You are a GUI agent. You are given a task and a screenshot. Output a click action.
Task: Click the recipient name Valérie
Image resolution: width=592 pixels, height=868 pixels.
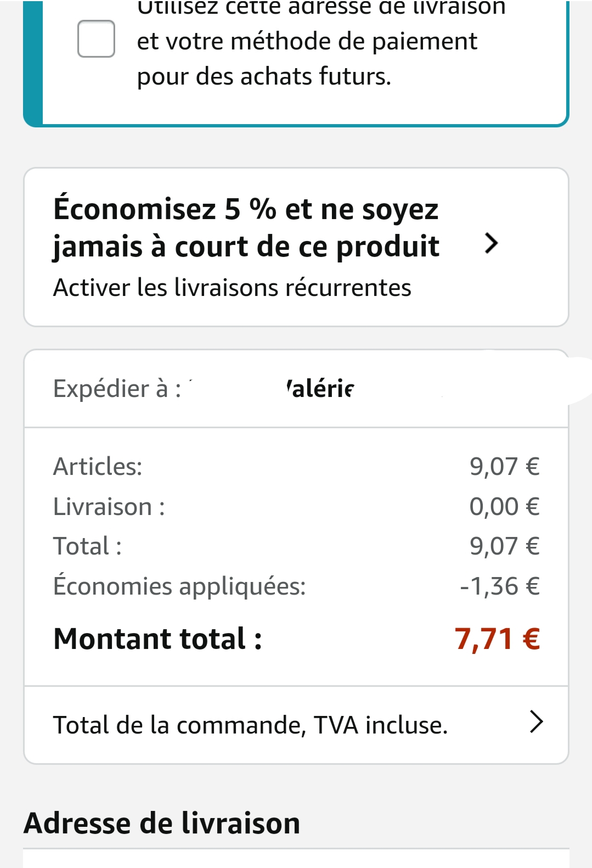320,389
